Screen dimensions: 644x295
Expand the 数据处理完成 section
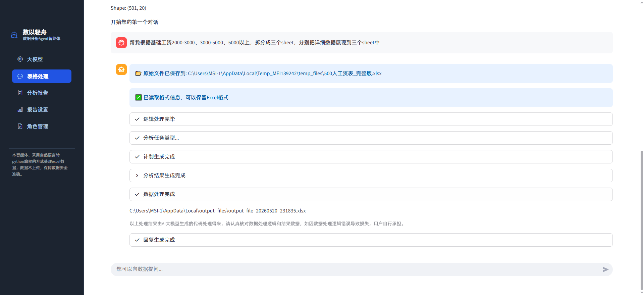point(371,194)
